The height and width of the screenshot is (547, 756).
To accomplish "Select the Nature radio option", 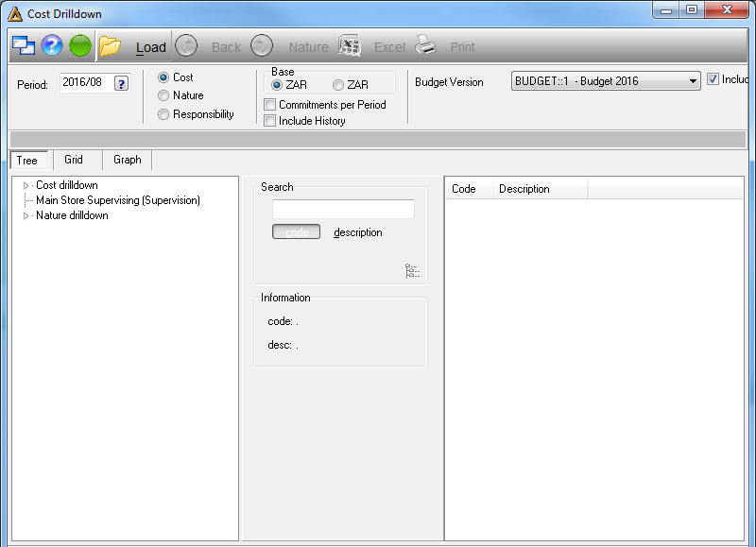I will click(x=163, y=95).
